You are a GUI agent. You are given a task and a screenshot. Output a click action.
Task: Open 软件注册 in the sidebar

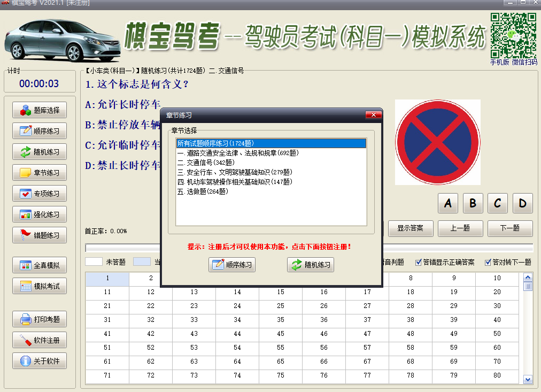click(x=40, y=340)
